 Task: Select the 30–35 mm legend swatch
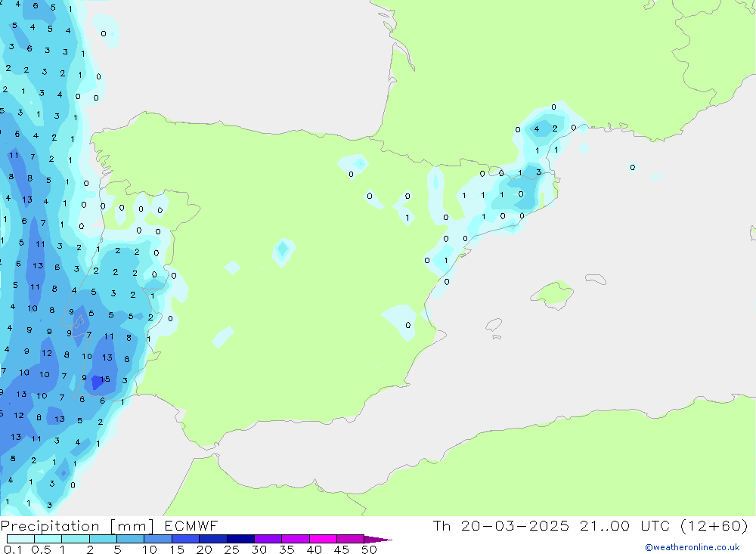point(268,539)
